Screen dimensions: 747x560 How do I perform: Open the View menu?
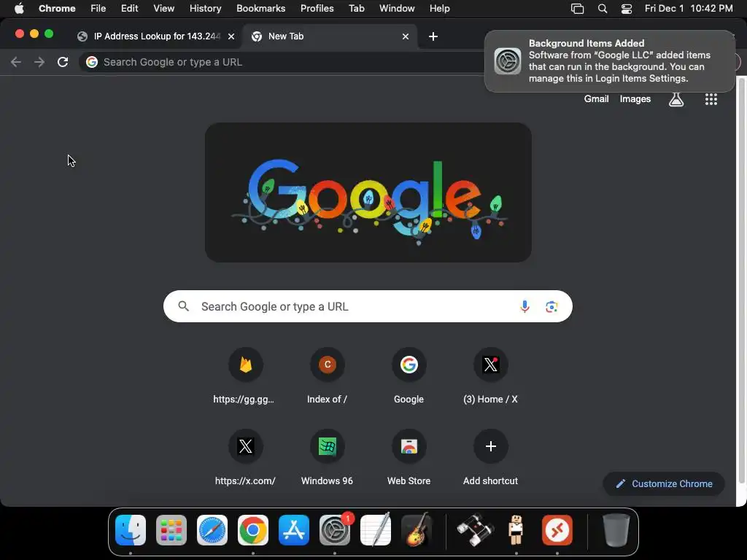click(163, 8)
